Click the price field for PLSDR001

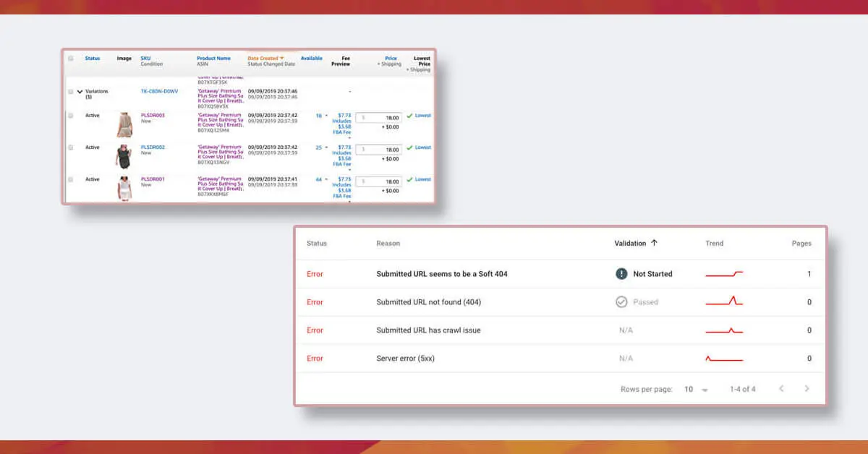[379, 181]
